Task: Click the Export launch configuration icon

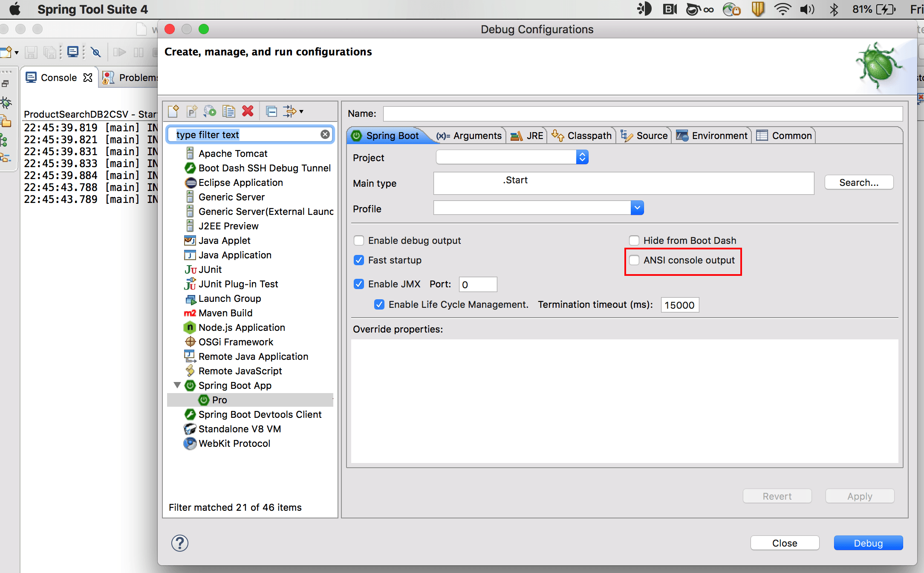Action: (x=210, y=111)
